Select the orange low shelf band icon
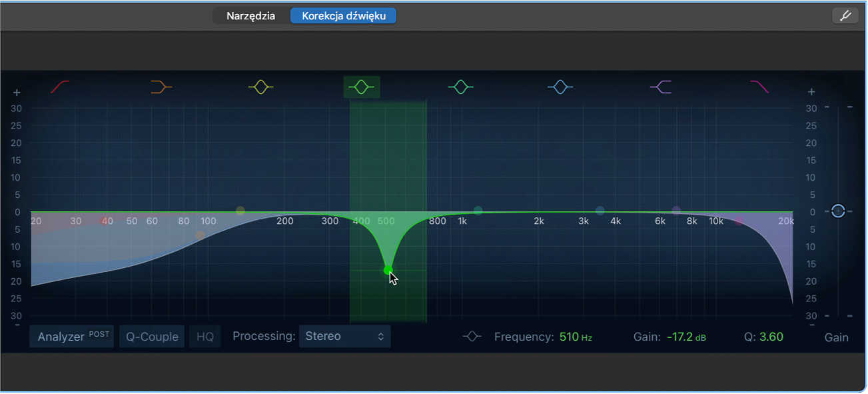The height and width of the screenshot is (394, 868). click(x=161, y=87)
